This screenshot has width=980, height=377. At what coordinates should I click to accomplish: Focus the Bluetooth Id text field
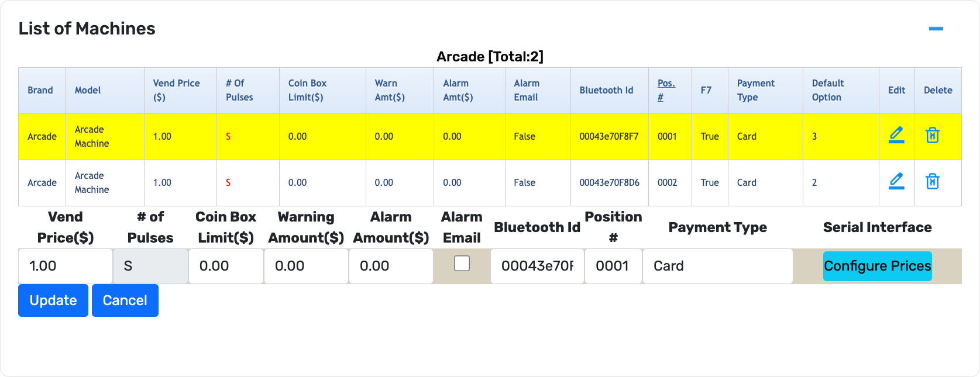click(537, 266)
